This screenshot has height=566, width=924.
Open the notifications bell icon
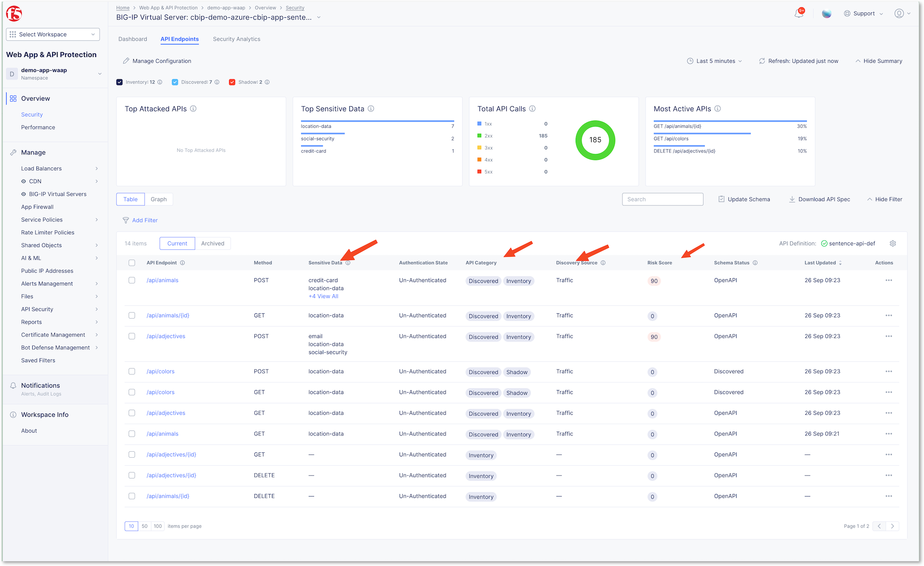click(799, 13)
